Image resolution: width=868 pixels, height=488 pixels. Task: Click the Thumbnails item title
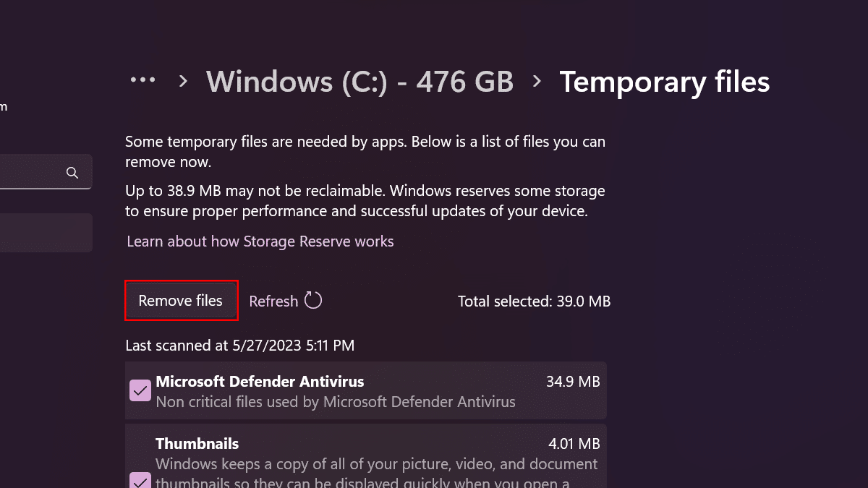[x=197, y=443]
